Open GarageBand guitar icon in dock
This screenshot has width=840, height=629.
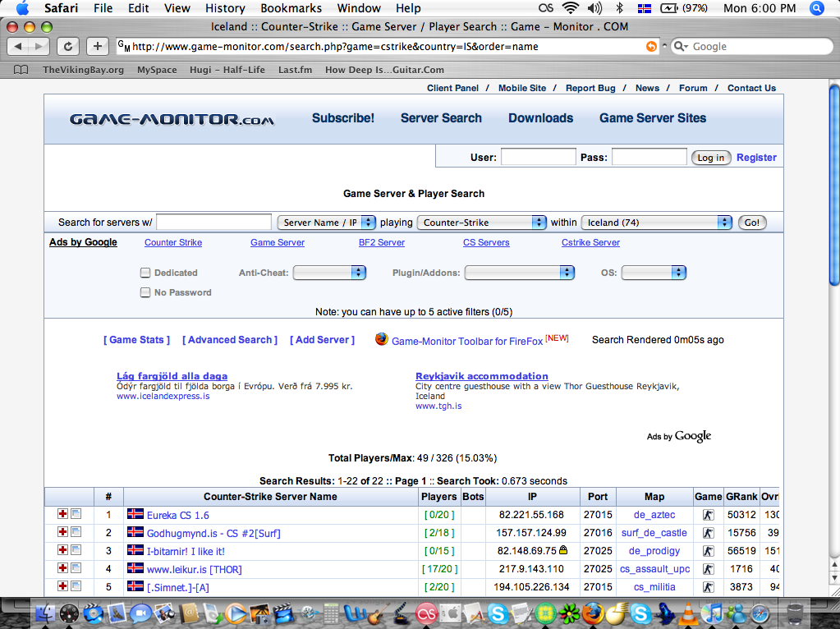[x=378, y=614]
